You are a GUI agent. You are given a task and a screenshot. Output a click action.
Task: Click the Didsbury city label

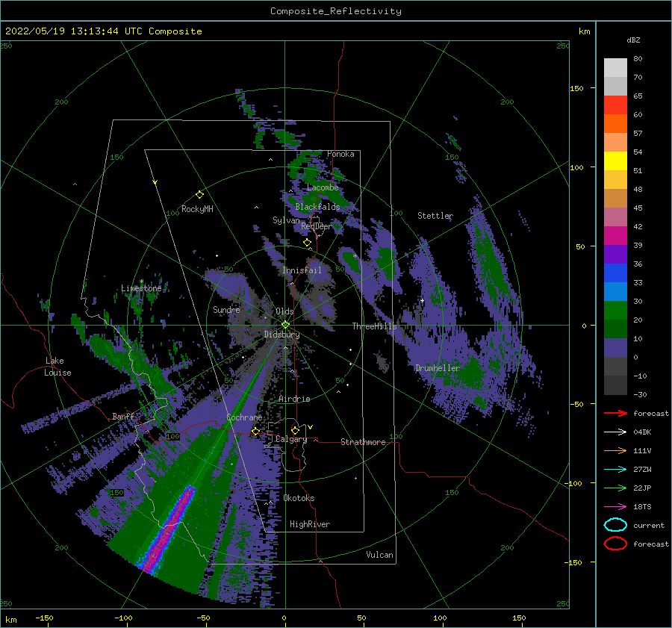(x=281, y=335)
